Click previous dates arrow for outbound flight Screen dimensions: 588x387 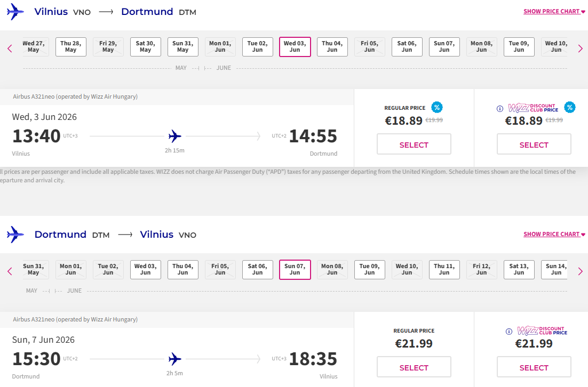click(10, 49)
